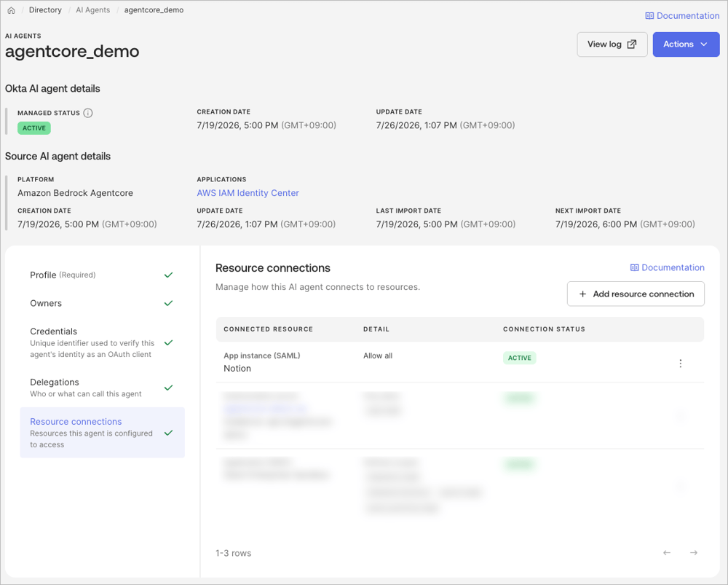The height and width of the screenshot is (585, 728).
Task: Click the checkmark beside Profile
Action: click(169, 275)
